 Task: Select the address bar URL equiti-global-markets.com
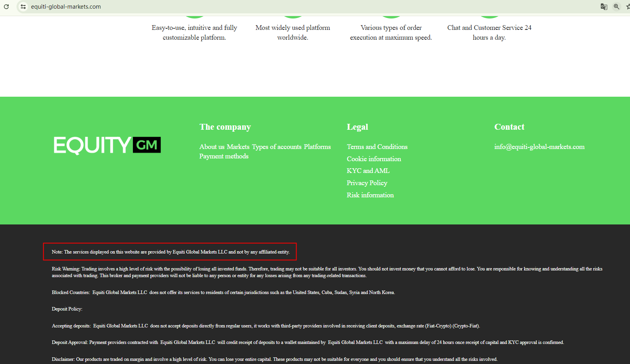click(x=66, y=7)
